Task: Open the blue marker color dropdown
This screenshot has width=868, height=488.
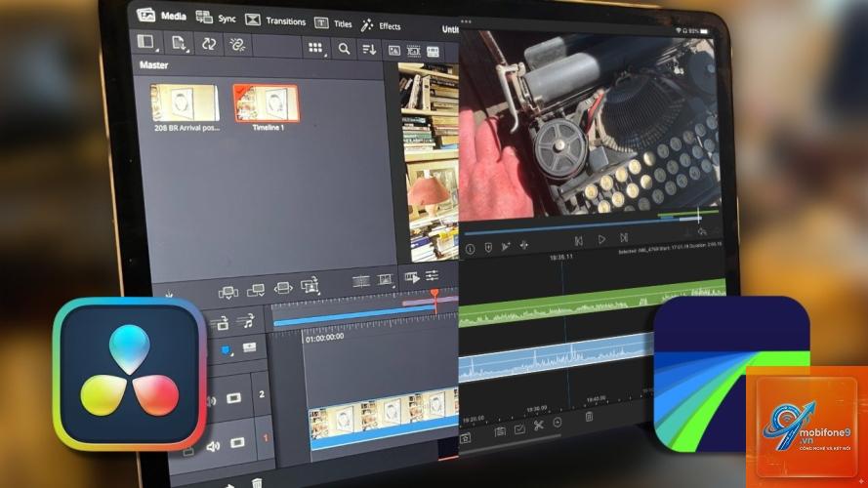Action: 227,350
